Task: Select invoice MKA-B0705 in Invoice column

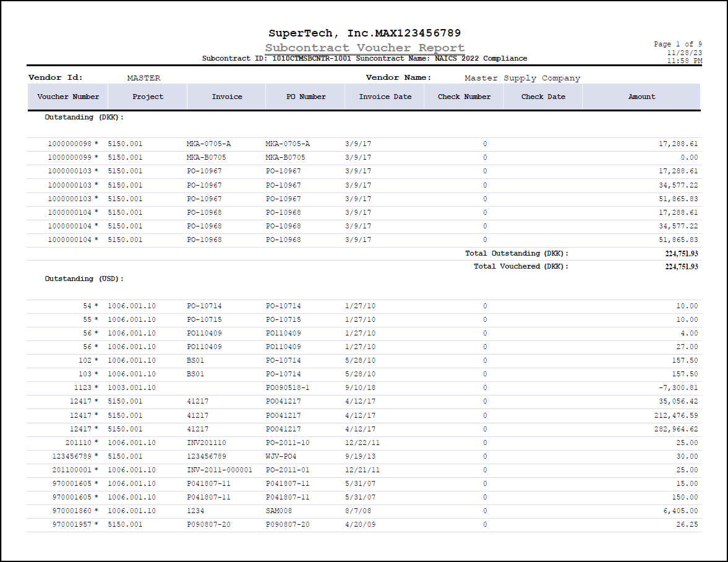Action: [208, 157]
